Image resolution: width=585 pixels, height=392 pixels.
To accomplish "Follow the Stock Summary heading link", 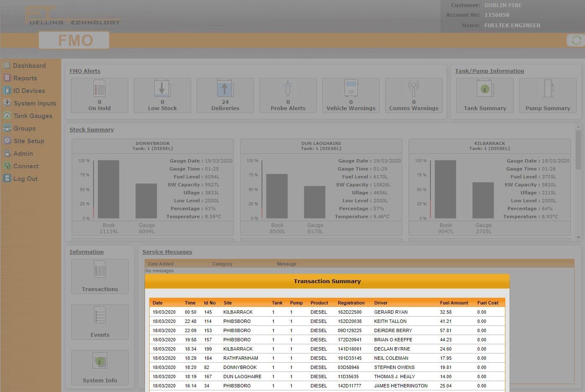I will 92,129.
